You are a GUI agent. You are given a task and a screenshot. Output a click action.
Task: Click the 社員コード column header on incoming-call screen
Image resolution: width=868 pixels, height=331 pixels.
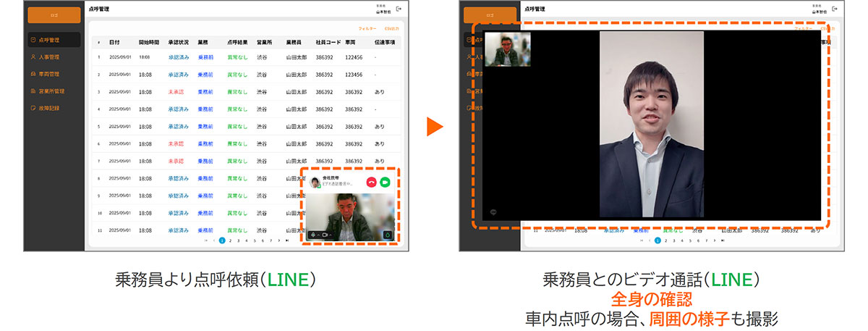coord(327,42)
